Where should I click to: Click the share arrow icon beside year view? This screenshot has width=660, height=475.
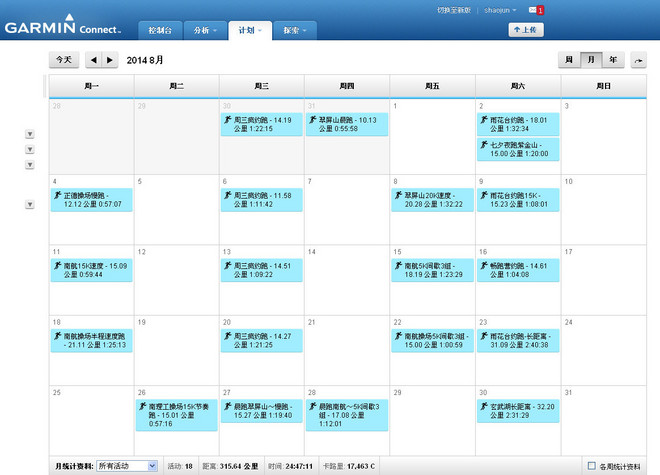[x=638, y=61]
